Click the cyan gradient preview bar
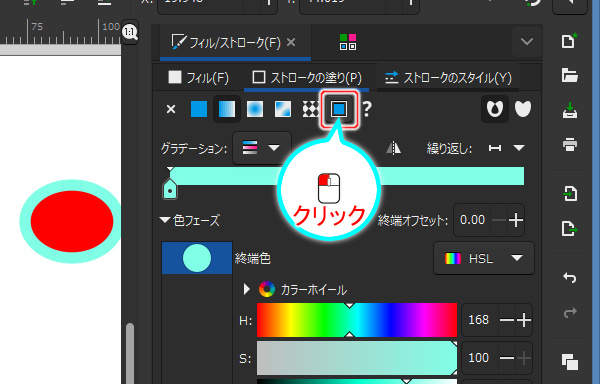This screenshot has height=384, width=600. click(x=347, y=176)
